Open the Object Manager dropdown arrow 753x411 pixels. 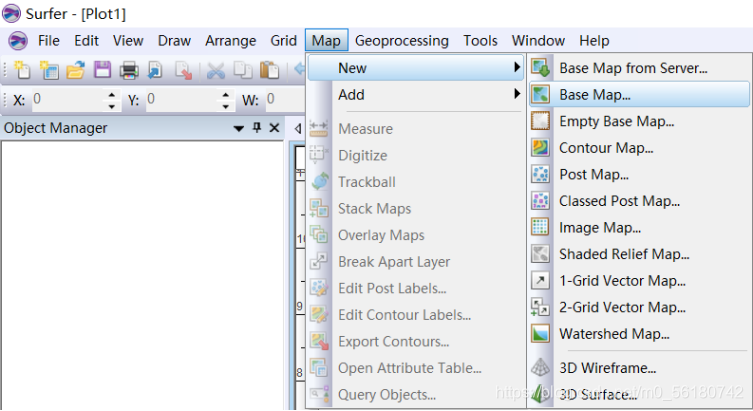(x=239, y=128)
